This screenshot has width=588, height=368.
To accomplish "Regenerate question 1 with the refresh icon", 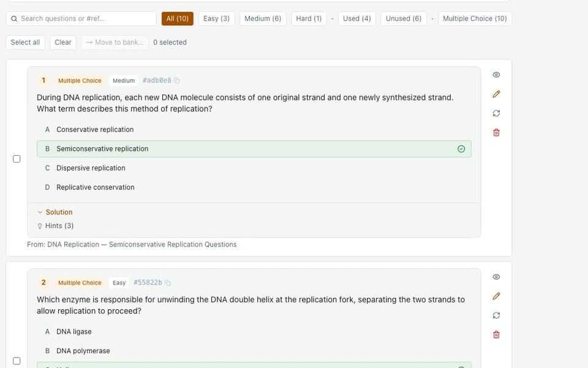I will pos(496,113).
